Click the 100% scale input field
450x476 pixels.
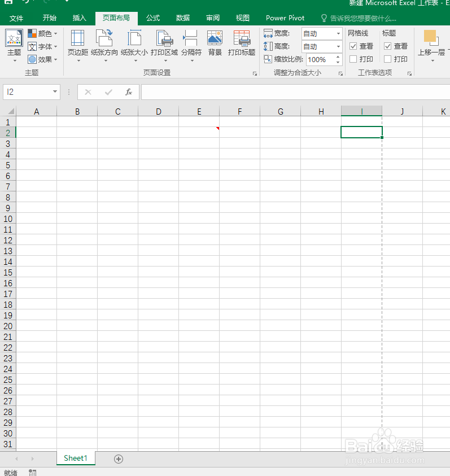320,59
